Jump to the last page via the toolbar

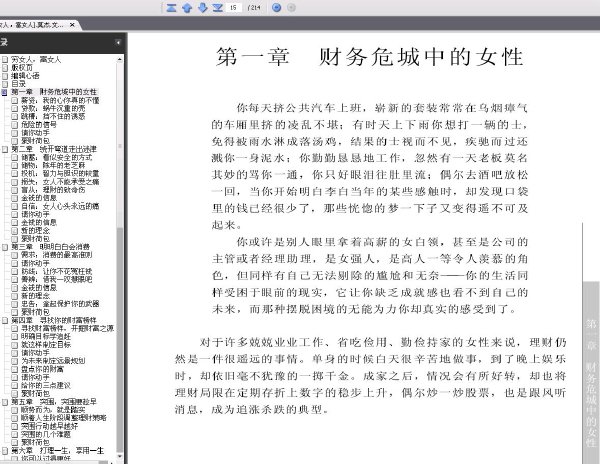[218, 7]
